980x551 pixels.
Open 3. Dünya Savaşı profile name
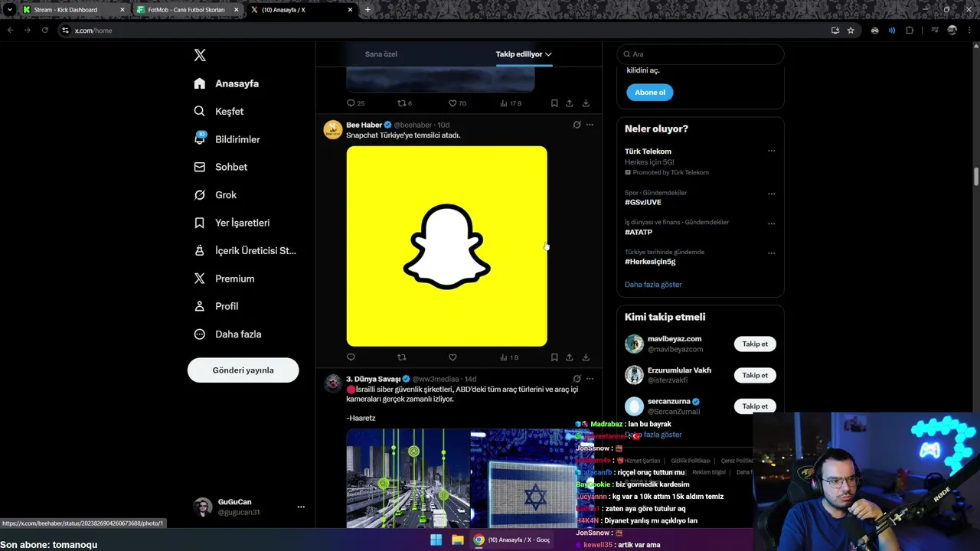[x=373, y=379]
